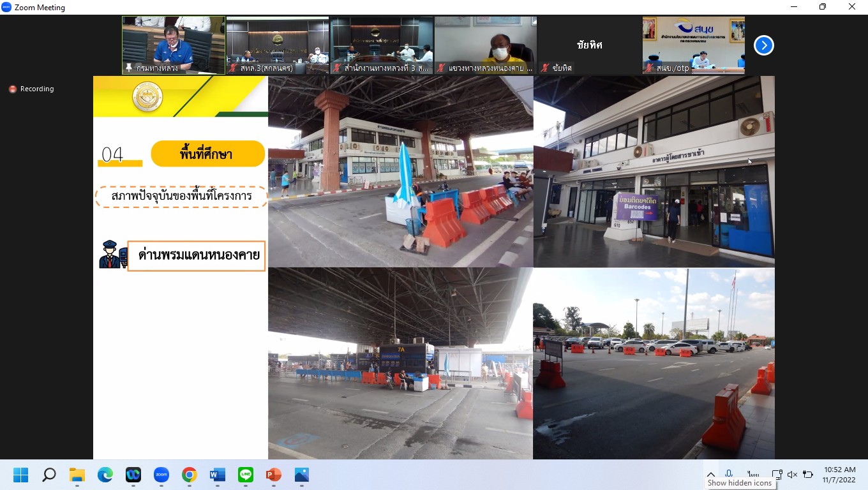Launch Microsoft Edge from the taskbar

click(105, 475)
